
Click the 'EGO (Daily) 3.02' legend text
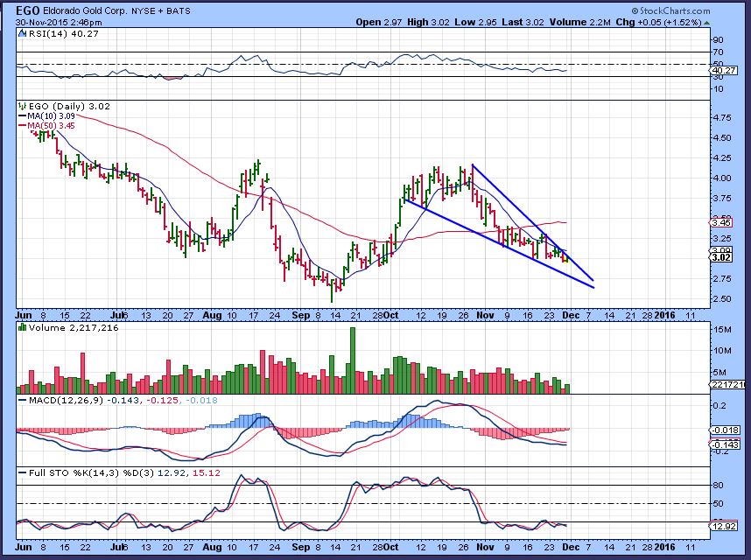[69, 106]
